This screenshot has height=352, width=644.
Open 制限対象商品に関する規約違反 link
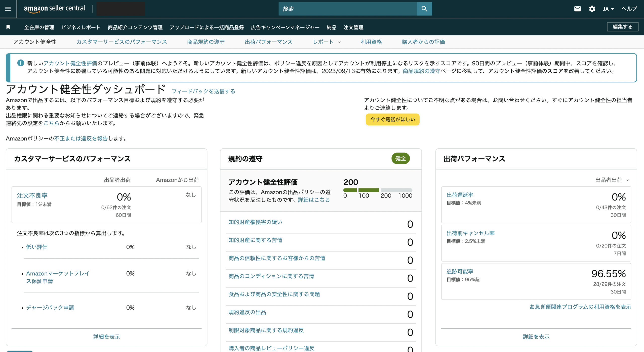click(266, 330)
